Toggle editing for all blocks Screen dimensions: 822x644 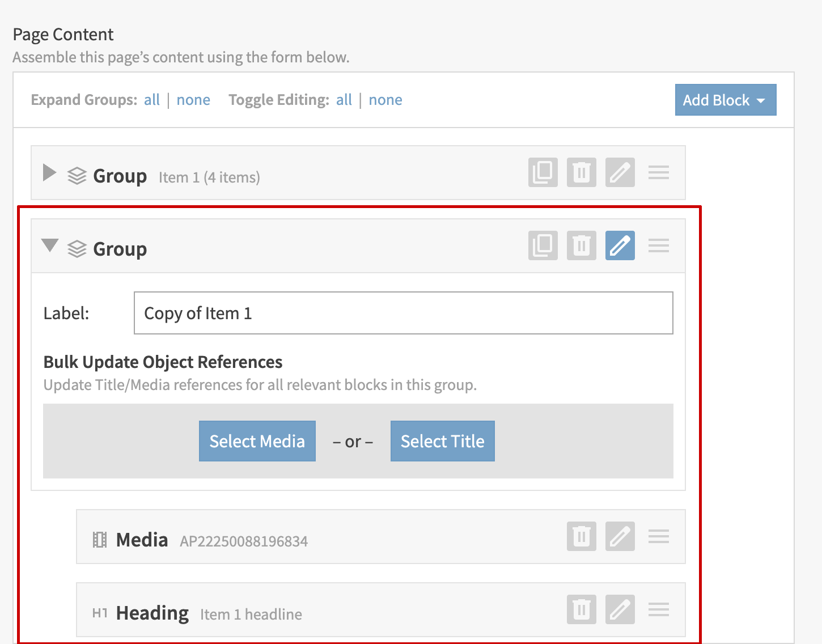pyautogui.click(x=344, y=100)
